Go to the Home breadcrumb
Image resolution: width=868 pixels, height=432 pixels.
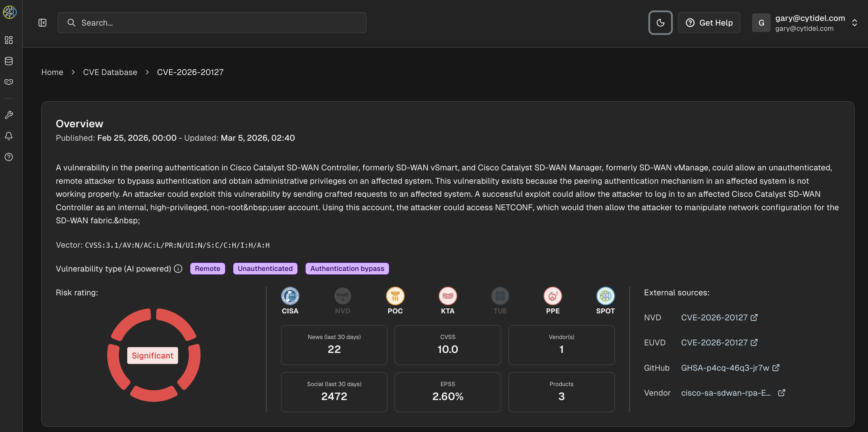[52, 72]
